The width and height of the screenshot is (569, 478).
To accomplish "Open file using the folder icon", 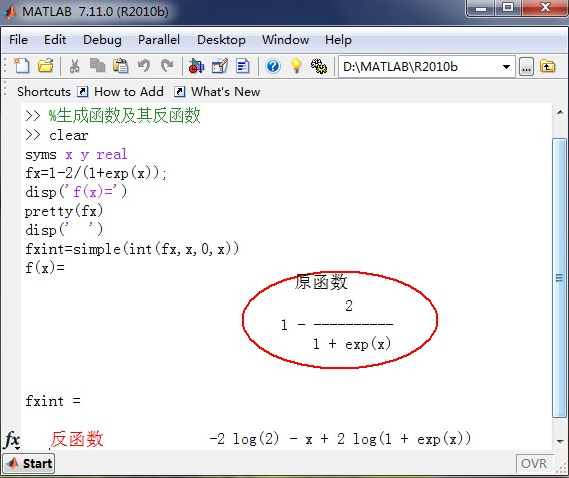I will point(46,66).
